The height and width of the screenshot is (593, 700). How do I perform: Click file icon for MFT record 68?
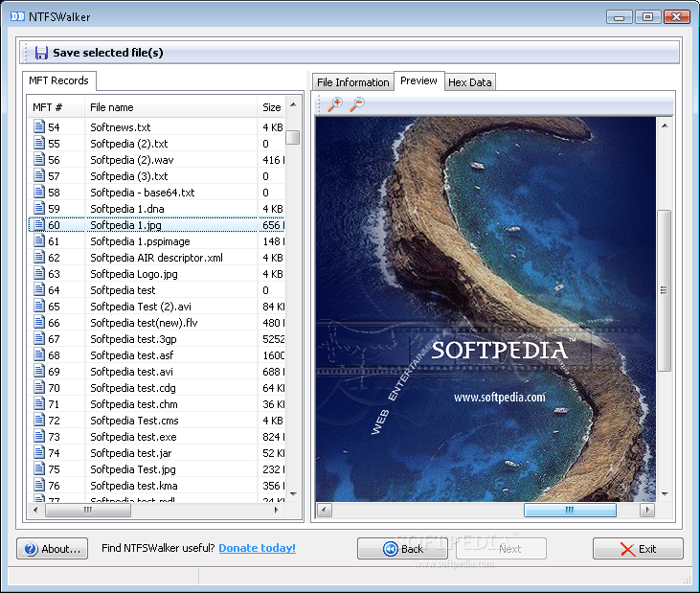(x=39, y=355)
